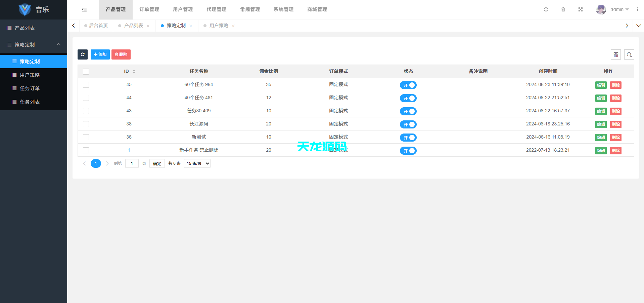This screenshot has width=644, height=303.
Task: Click the fullscreen expand icon in header
Action: [x=581, y=9]
